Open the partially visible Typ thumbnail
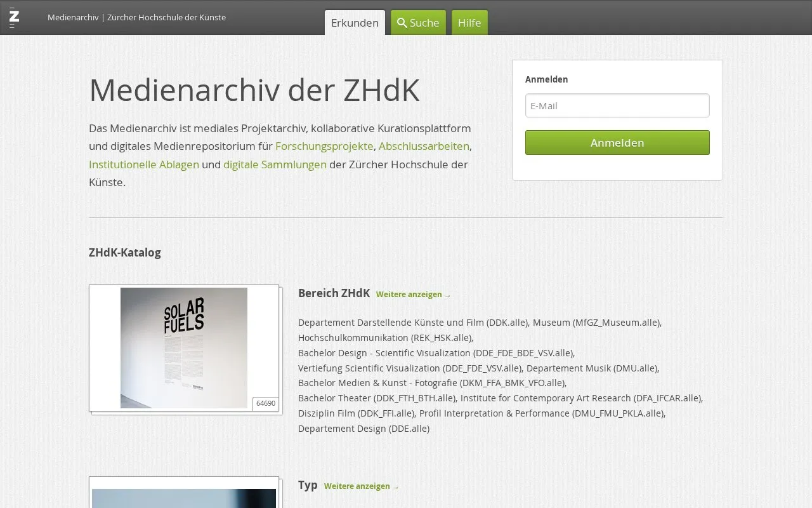The width and height of the screenshot is (812, 508). (x=184, y=493)
